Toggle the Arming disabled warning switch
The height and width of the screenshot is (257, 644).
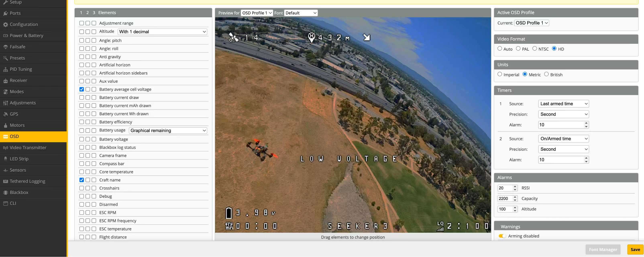coord(502,236)
